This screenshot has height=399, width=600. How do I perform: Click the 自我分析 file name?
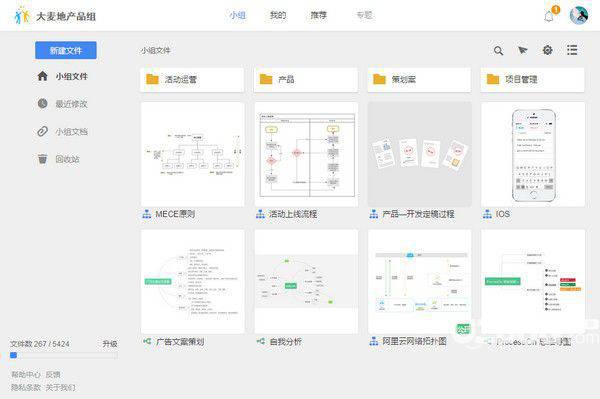click(x=285, y=341)
